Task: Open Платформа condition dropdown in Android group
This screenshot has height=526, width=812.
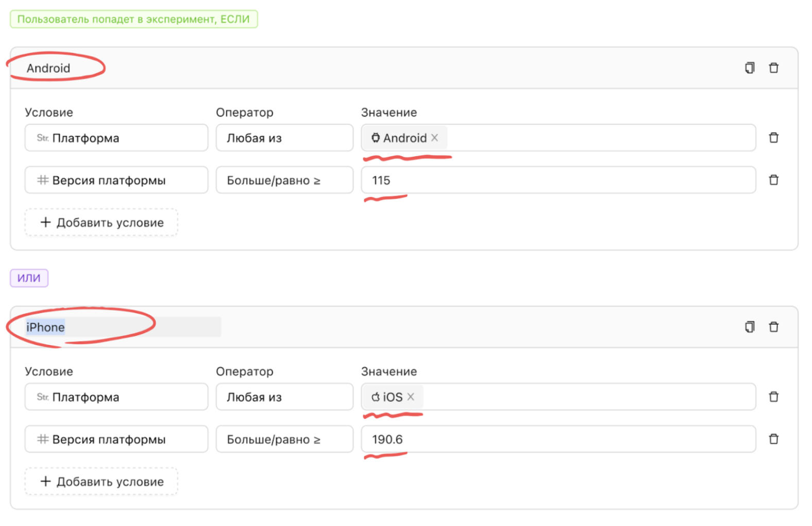Action: coord(116,138)
